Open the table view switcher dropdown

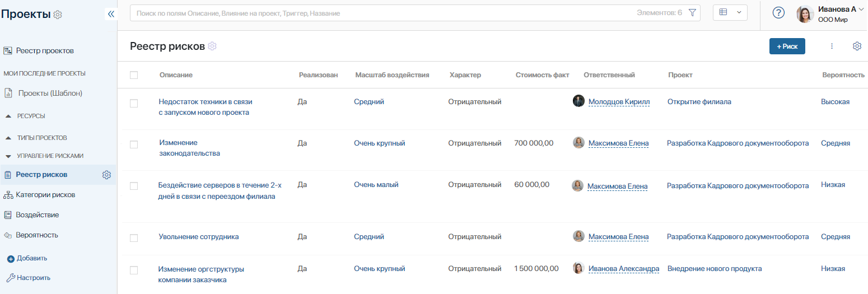(730, 12)
